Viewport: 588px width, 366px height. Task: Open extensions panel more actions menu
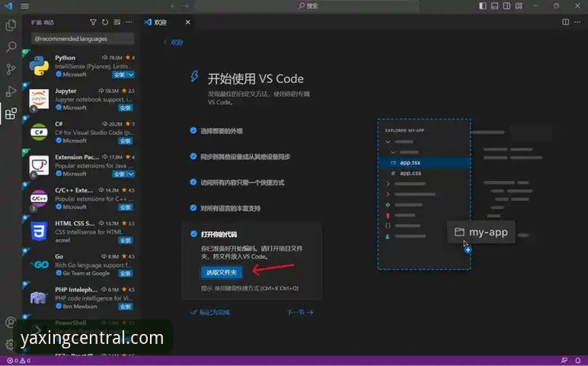[129, 22]
